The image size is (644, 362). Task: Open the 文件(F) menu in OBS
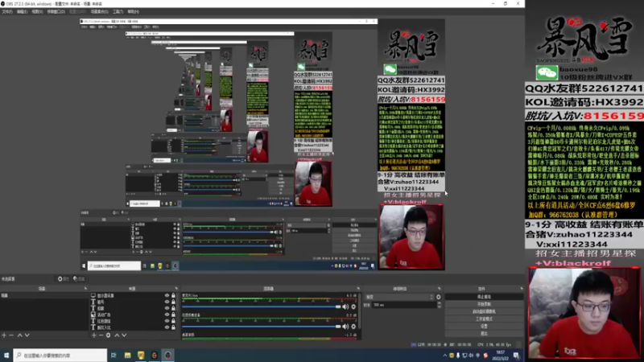[7, 12]
